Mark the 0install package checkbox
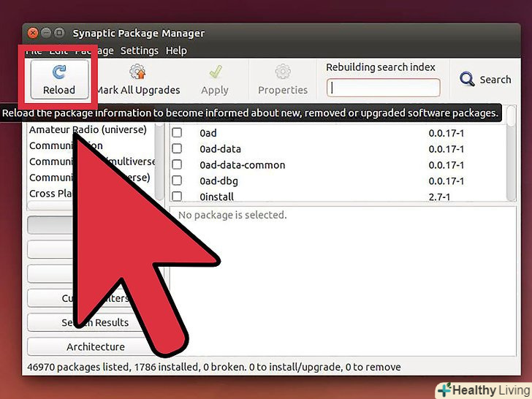This screenshot has width=532, height=399. point(177,196)
